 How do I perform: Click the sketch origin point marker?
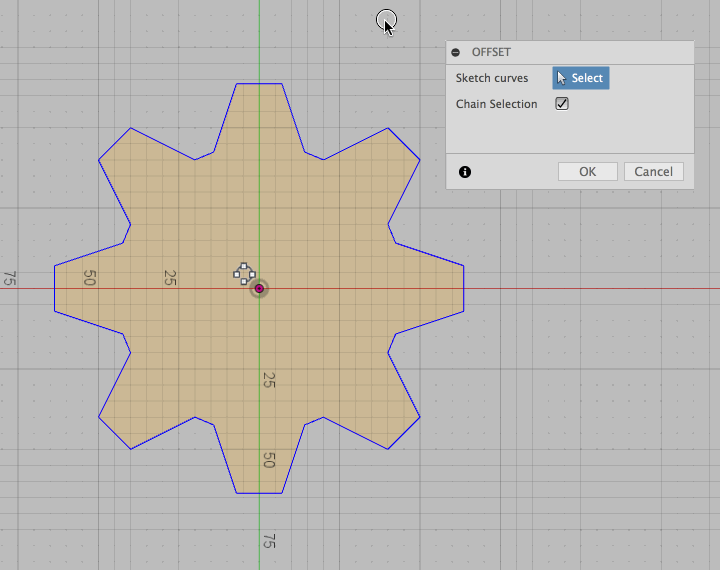click(259, 288)
